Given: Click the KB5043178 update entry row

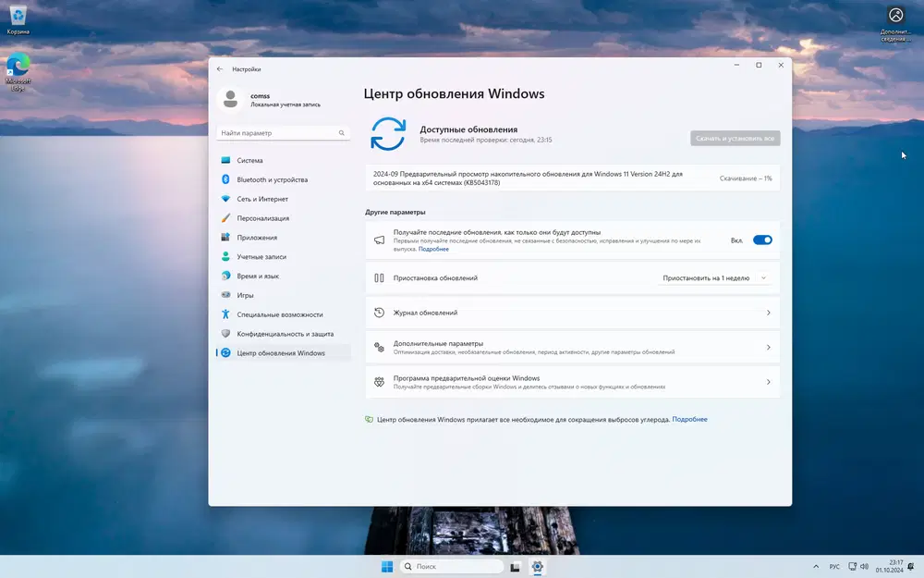Looking at the screenshot, I should point(572,178).
